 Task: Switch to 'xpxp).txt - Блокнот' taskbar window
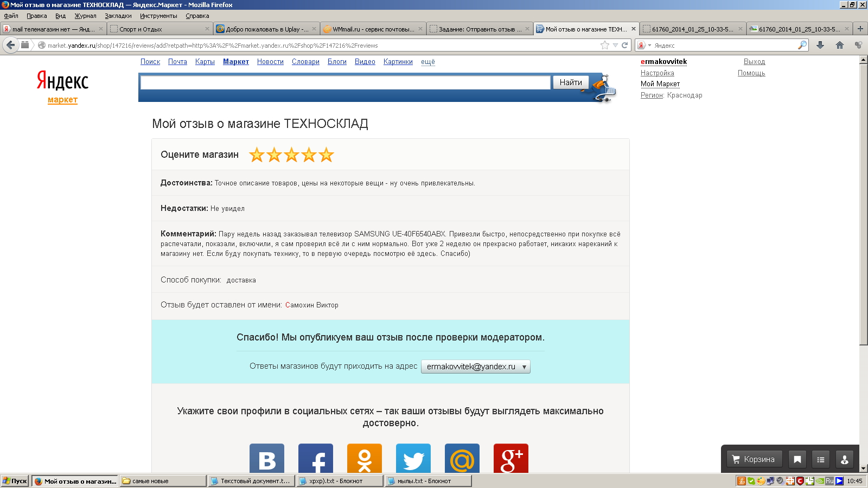[x=340, y=481]
